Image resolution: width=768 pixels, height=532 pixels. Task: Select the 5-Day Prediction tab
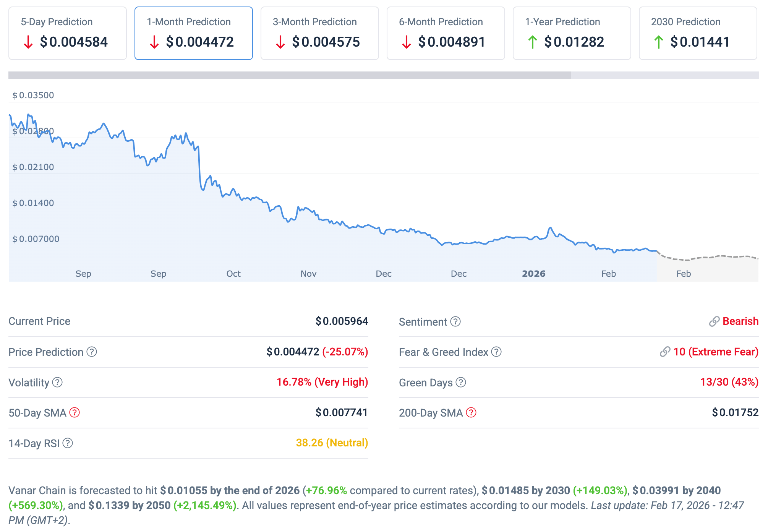click(x=68, y=33)
